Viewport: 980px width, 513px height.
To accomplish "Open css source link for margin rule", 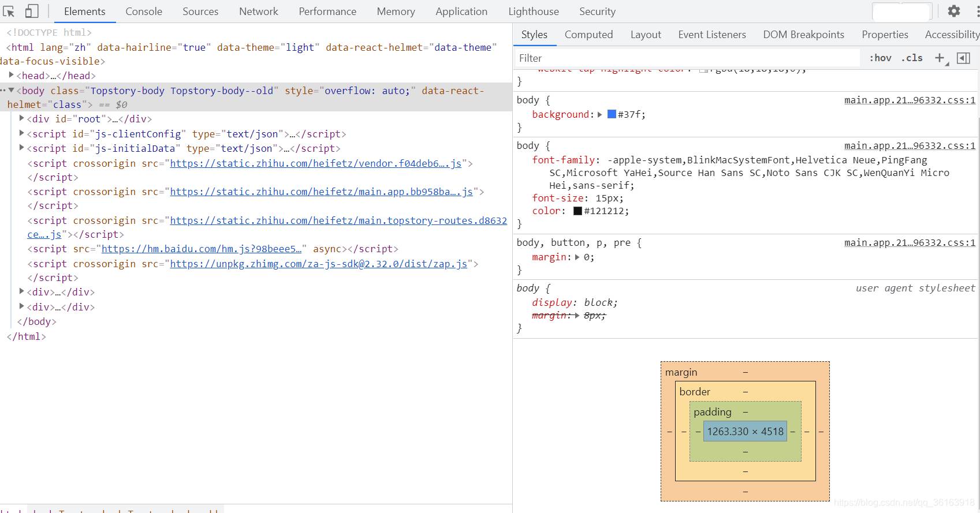I will click(x=910, y=243).
